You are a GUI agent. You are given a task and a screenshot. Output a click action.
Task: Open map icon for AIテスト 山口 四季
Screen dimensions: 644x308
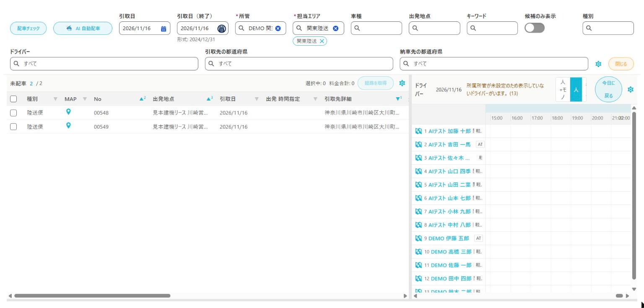click(418, 171)
